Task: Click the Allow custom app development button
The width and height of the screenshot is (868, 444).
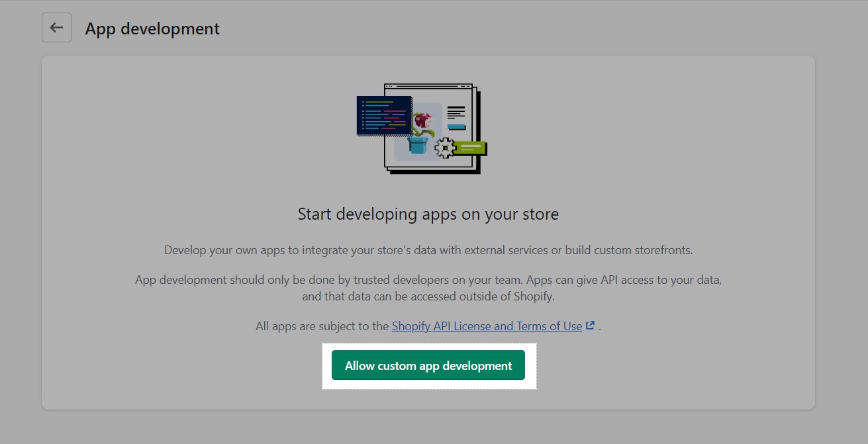Action: click(x=428, y=365)
